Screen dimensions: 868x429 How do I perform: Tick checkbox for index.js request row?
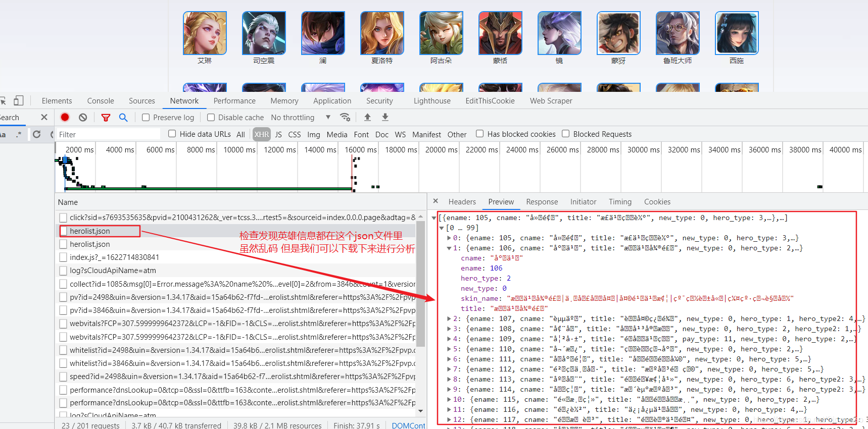pyautogui.click(x=63, y=257)
